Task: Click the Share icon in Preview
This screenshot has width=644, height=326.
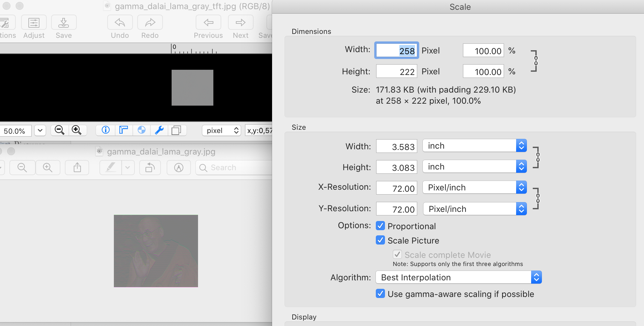Action: click(77, 168)
